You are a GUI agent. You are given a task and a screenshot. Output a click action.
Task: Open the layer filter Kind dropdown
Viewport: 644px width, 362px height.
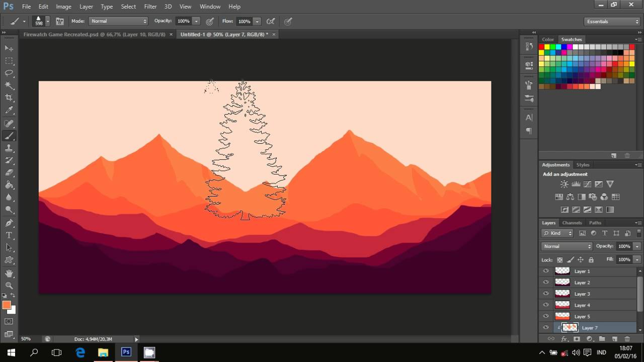pyautogui.click(x=557, y=233)
